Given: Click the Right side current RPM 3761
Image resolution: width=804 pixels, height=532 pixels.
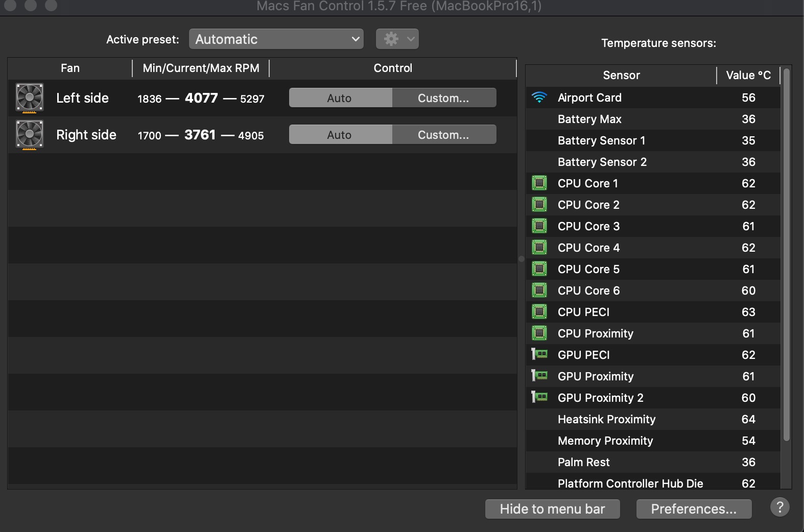Looking at the screenshot, I should [200, 134].
